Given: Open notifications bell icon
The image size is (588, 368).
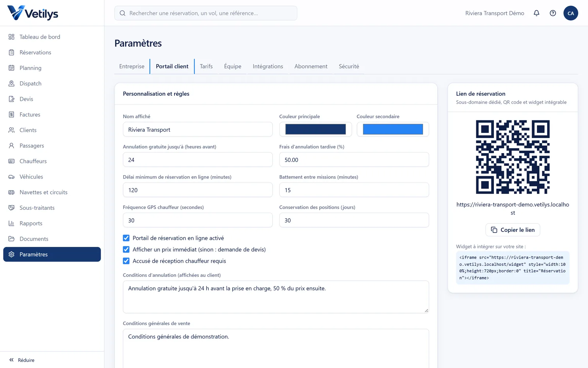Looking at the screenshot, I should coord(537,13).
